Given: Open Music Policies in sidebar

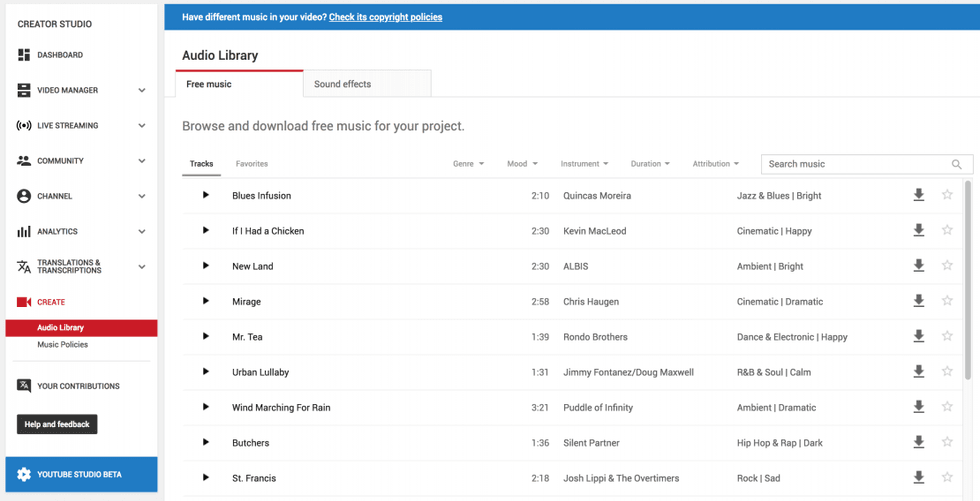Looking at the screenshot, I should click(x=62, y=344).
